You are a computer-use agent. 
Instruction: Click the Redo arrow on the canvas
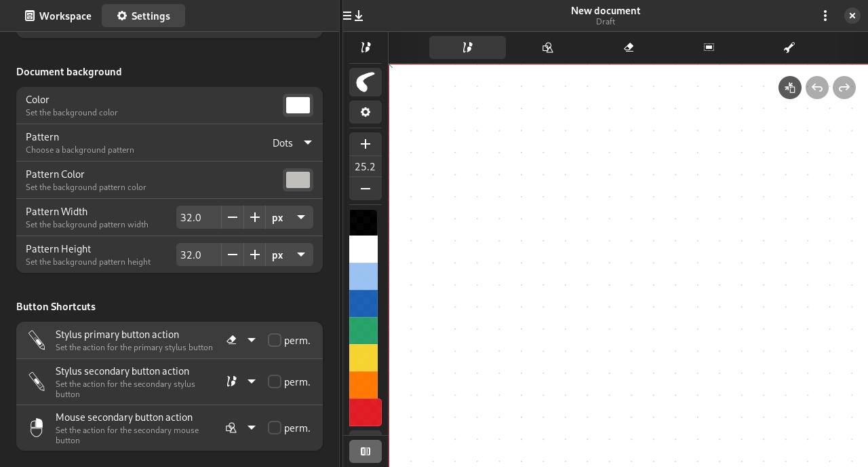[x=844, y=88]
